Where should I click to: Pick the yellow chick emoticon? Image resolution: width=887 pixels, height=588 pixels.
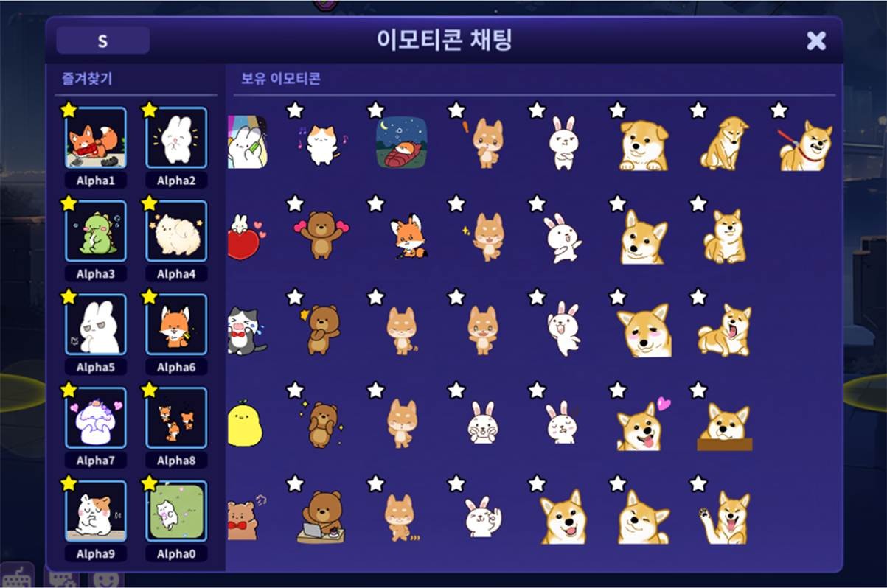click(245, 424)
